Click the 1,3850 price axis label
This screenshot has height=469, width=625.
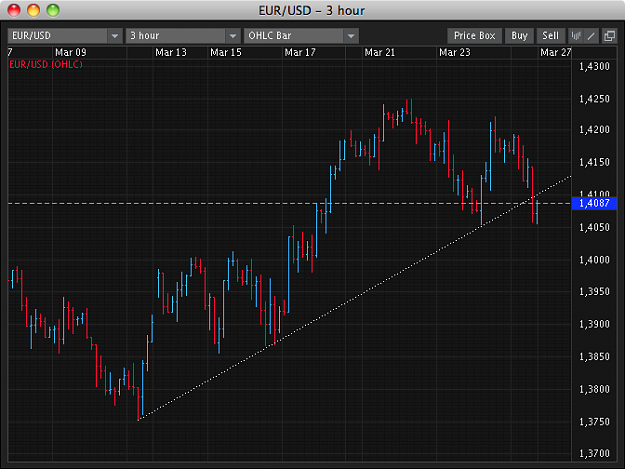tap(594, 356)
